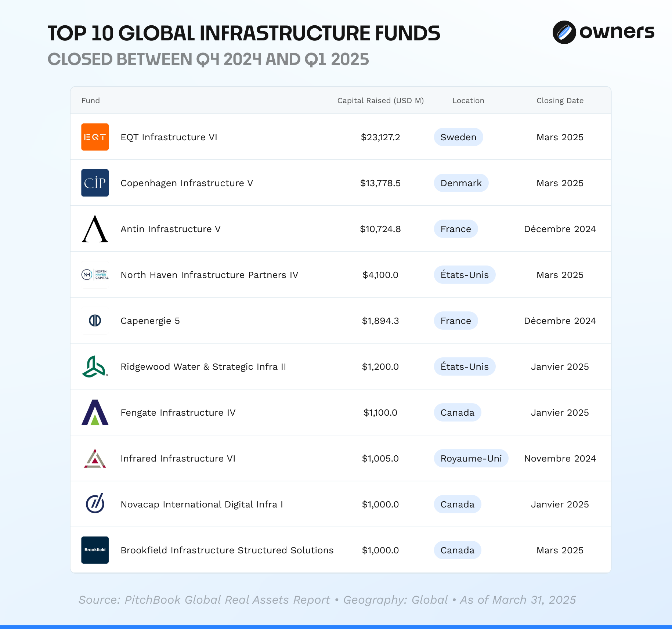Select the Fengate Infrastructure IV name

(x=178, y=412)
